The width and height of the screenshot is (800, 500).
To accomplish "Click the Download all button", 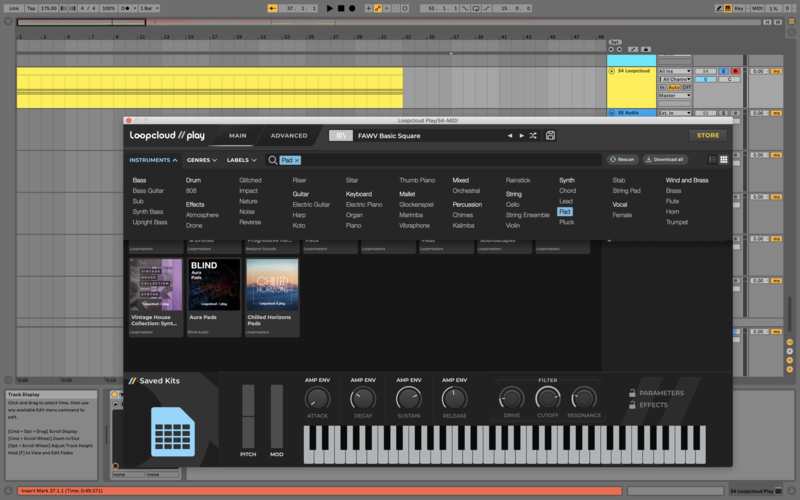I will (665, 159).
